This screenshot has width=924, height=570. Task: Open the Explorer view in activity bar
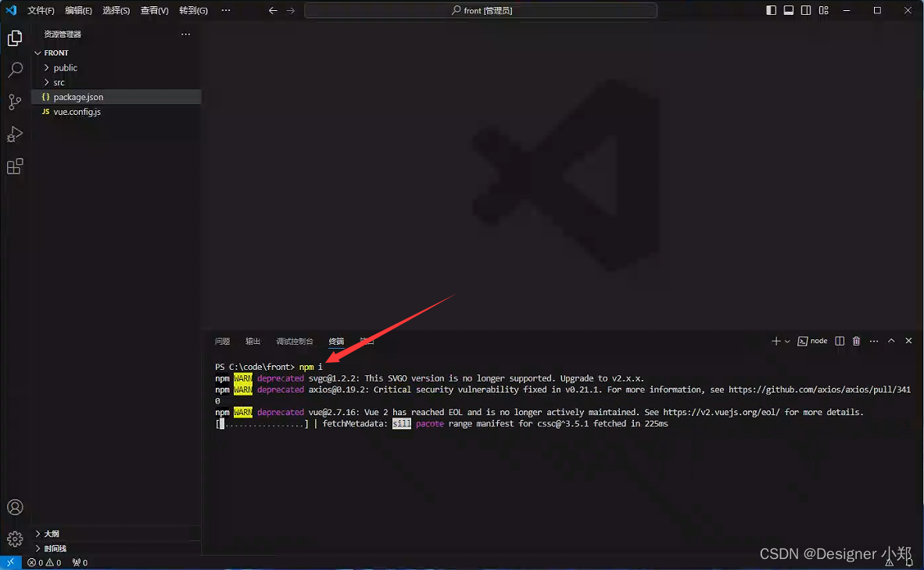(x=15, y=38)
